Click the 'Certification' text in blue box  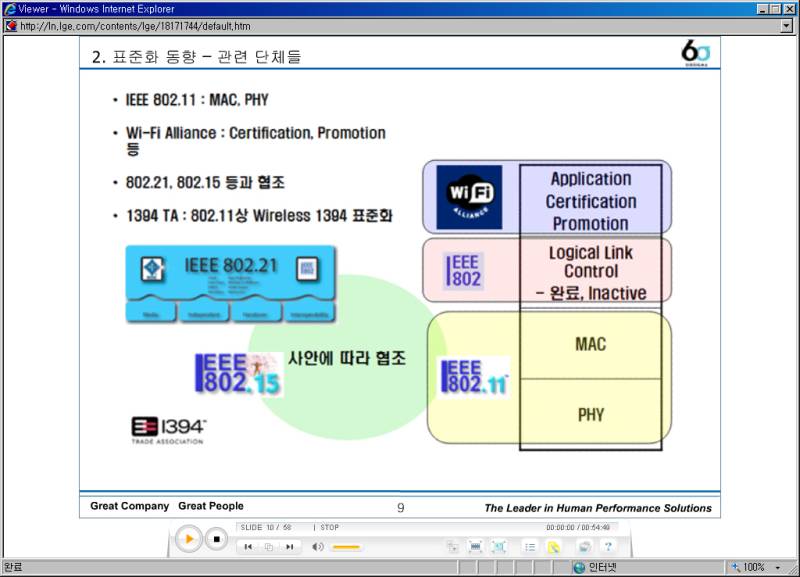click(591, 202)
